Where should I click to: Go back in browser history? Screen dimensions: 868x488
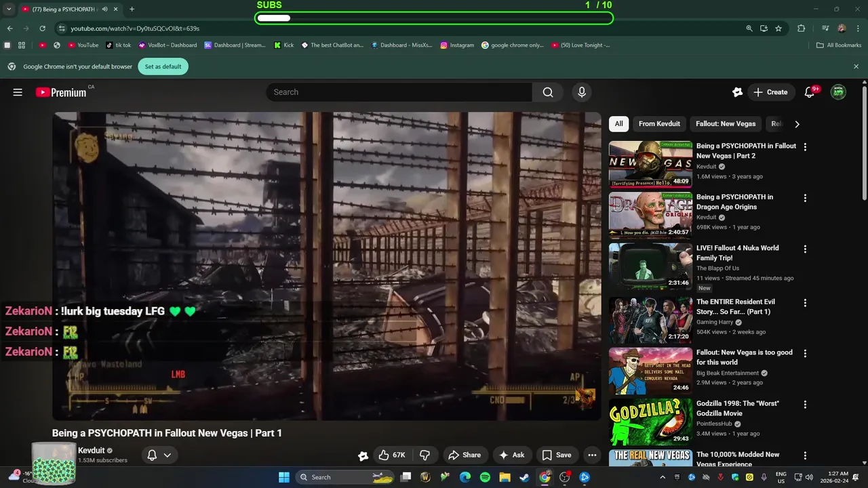coord(9,28)
